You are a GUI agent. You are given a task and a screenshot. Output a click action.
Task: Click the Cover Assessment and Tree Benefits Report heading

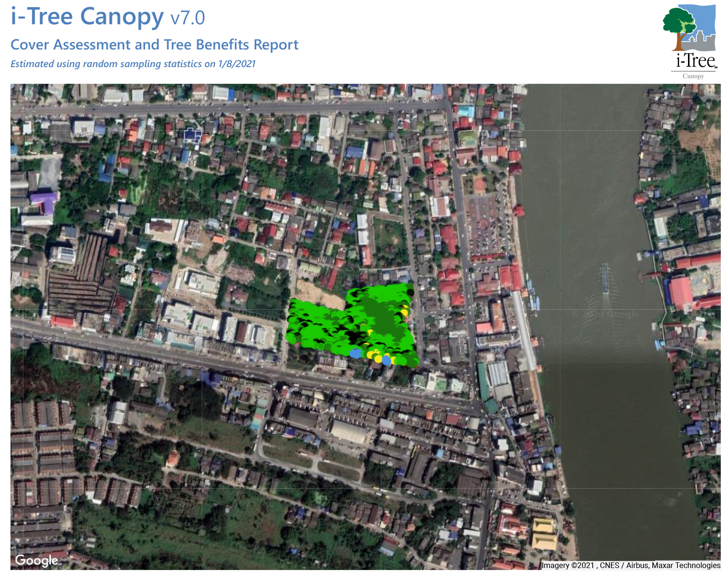[154, 45]
